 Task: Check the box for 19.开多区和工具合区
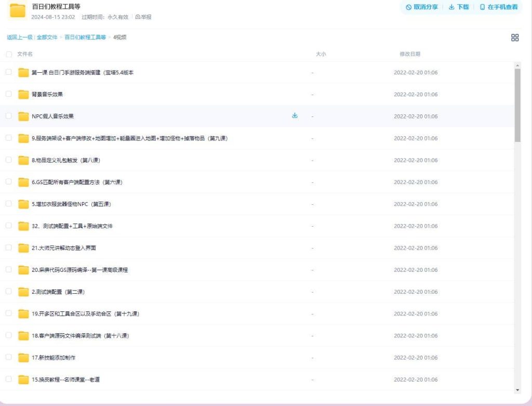click(x=9, y=313)
